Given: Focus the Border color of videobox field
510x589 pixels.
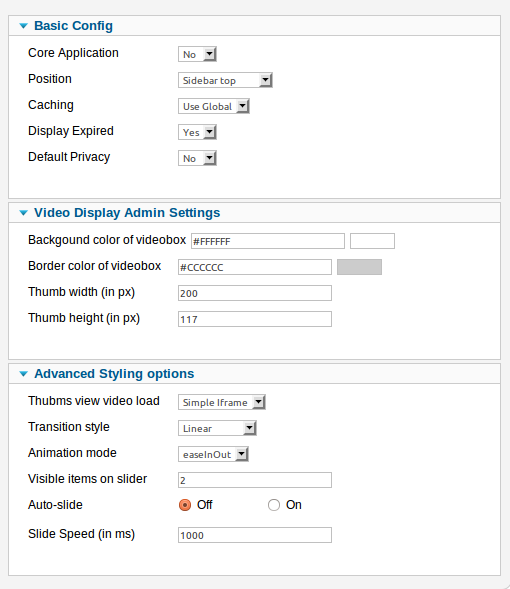Looking at the screenshot, I should (x=255, y=267).
